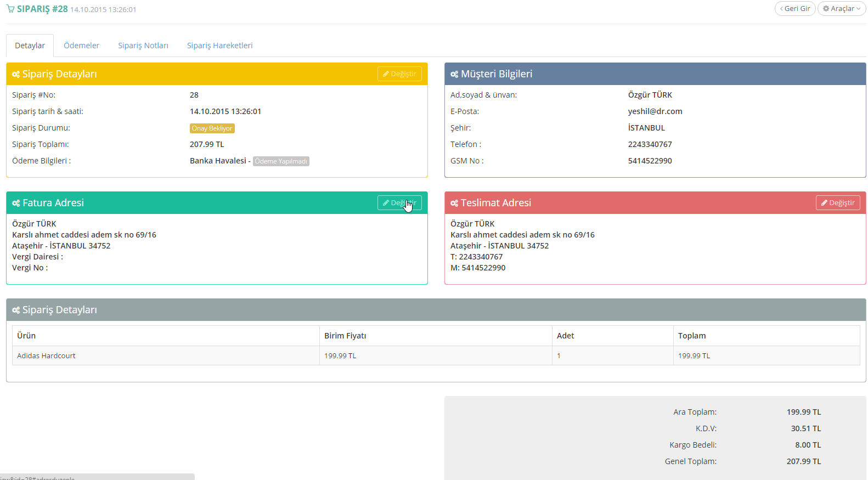
Task: Switch to the Ödemeler tab
Action: pyautogui.click(x=81, y=46)
